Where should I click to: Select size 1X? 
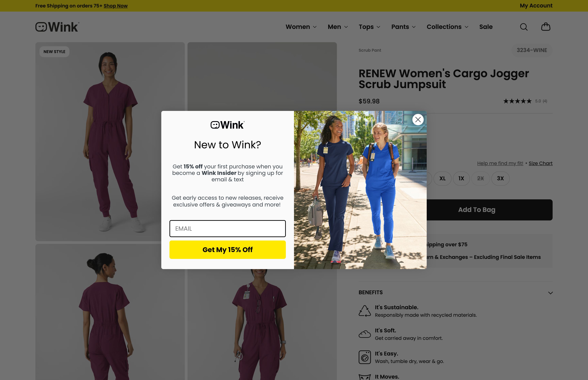point(461,178)
